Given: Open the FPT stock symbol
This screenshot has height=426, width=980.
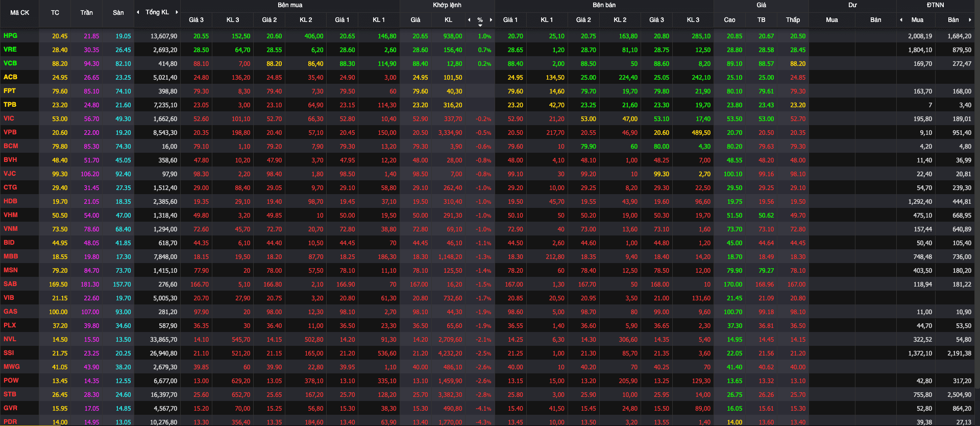Looking at the screenshot, I should tap(10, 91).
